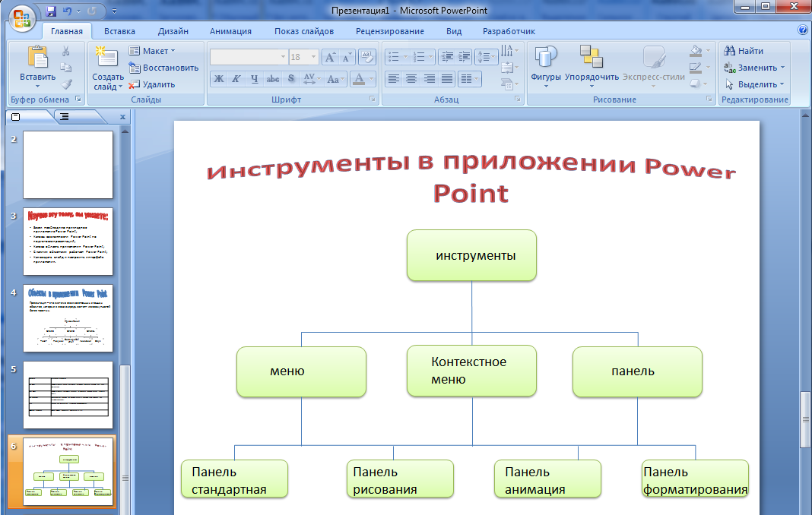Open character spacing (AV) dropdown
Image resolution: width=812 pixels, height=515 pixels.
point(312,79)
